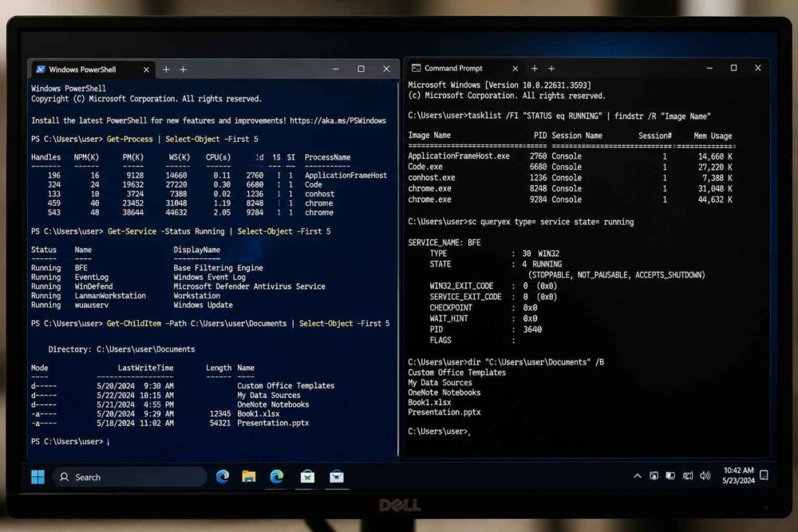The image size is (798, 532).
Task: Click the plus next to the PowerShell tab's X
Action: pos(166,69)
